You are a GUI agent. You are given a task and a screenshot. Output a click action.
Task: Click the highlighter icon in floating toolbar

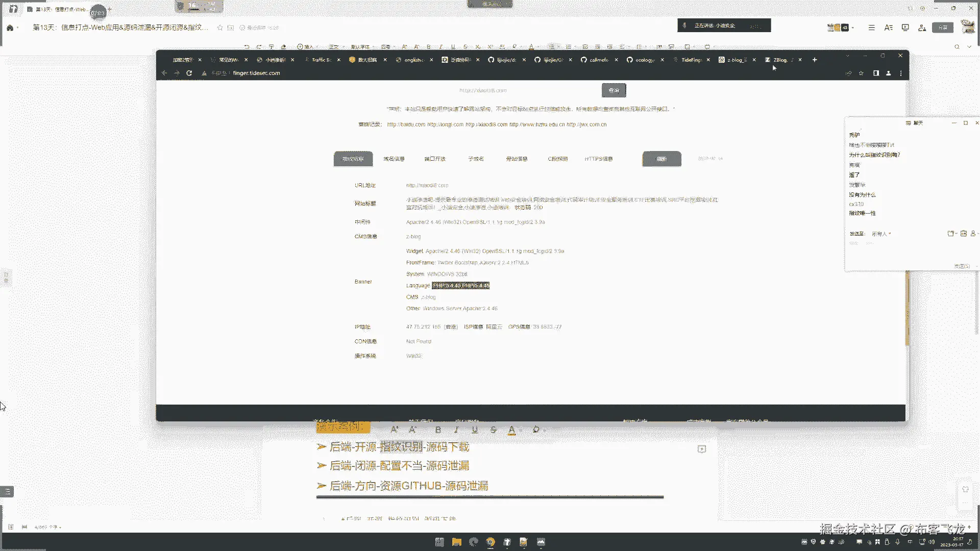[536, 430]
